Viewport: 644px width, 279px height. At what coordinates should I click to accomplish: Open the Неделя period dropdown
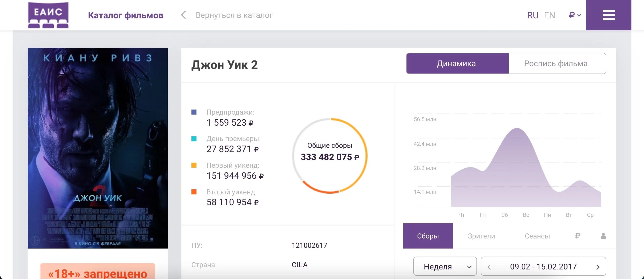click(445, 266)
